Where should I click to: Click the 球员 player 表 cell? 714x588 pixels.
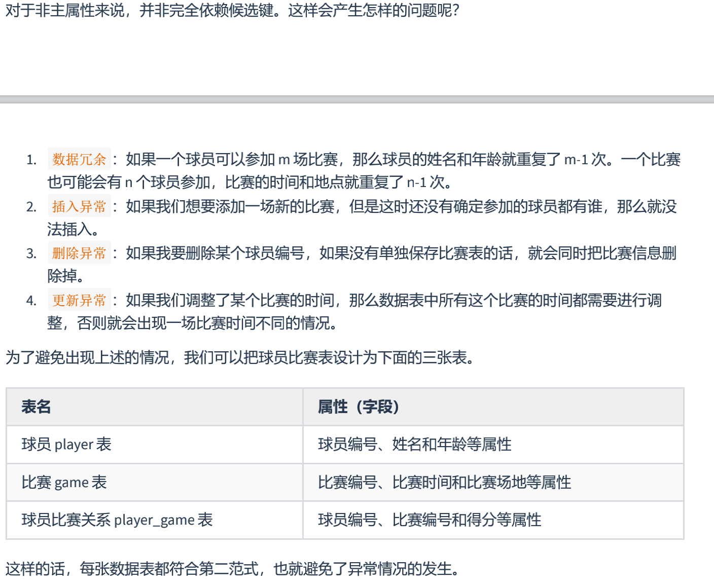pos(65,445)
